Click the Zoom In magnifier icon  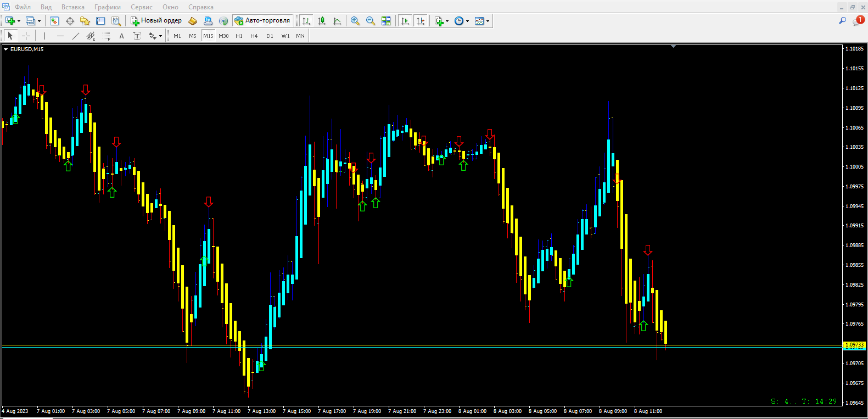(355, 21)
